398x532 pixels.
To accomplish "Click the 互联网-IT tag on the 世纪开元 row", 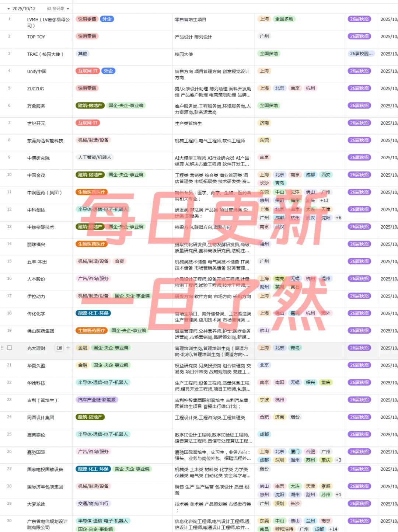I will click(88, 123).
